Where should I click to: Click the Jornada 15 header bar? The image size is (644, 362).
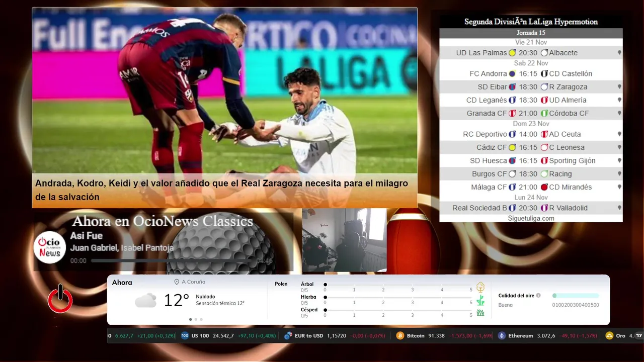(x=531, y=33)
